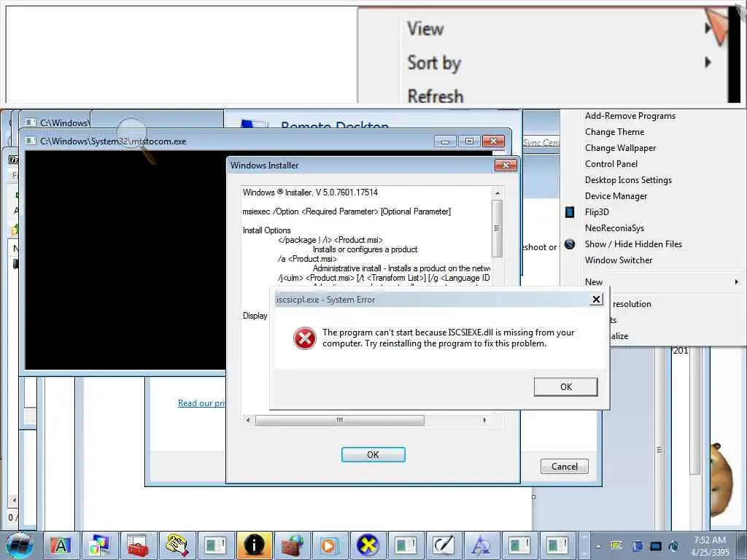Screen dimensions: 747x560
Task: Click the Windows Installer dialog title text
Action: point(264,166)
